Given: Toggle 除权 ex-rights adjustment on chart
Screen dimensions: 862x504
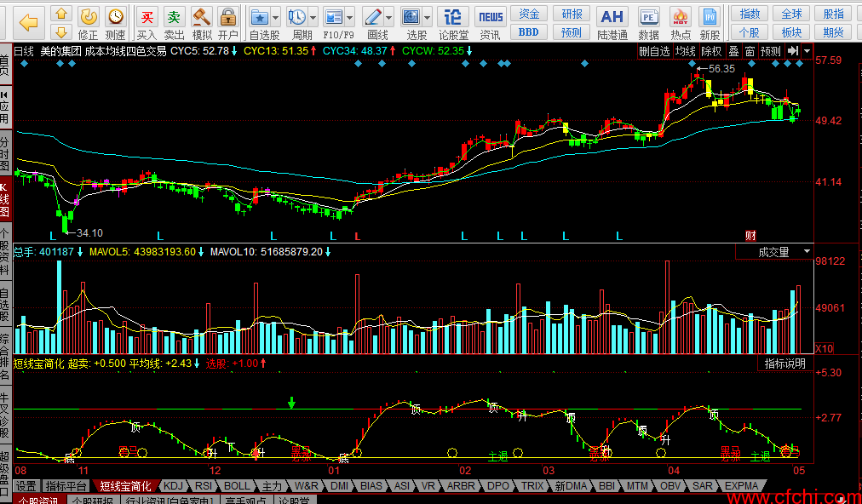Looking at the screenshot, I should click(x=710, y=51).
